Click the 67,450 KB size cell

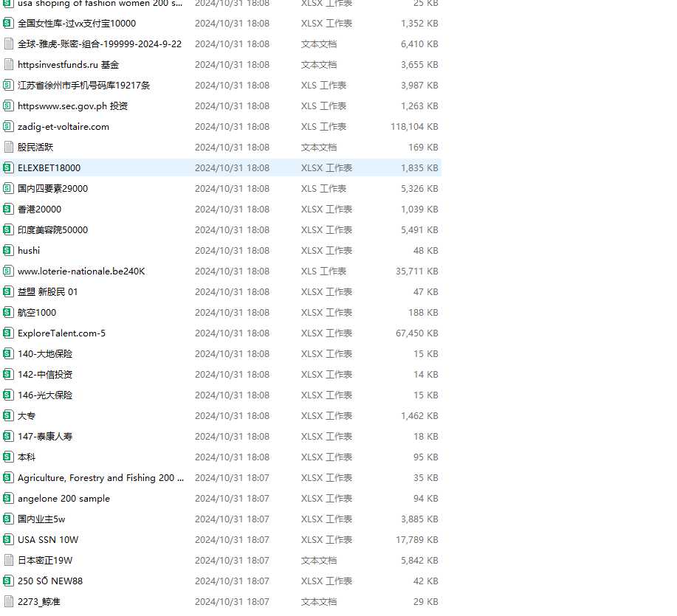417,333
